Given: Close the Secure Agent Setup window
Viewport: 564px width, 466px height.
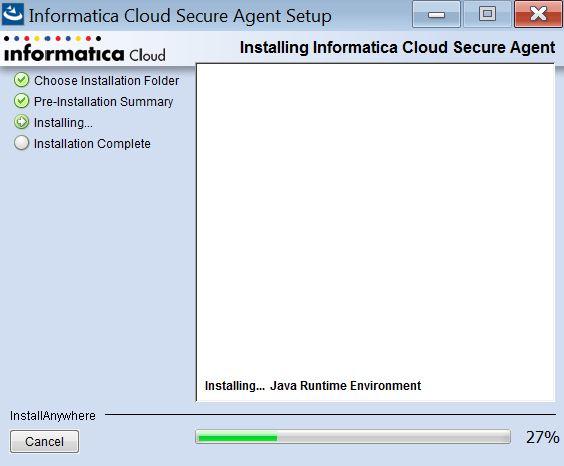Looking at the screenshot, I should pos(538,14).
